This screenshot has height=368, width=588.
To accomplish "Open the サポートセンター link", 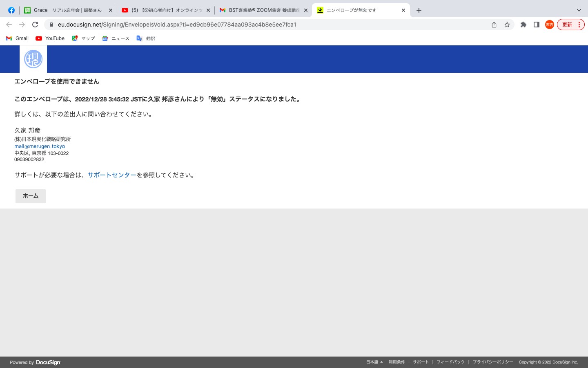I will coord(112,175).
